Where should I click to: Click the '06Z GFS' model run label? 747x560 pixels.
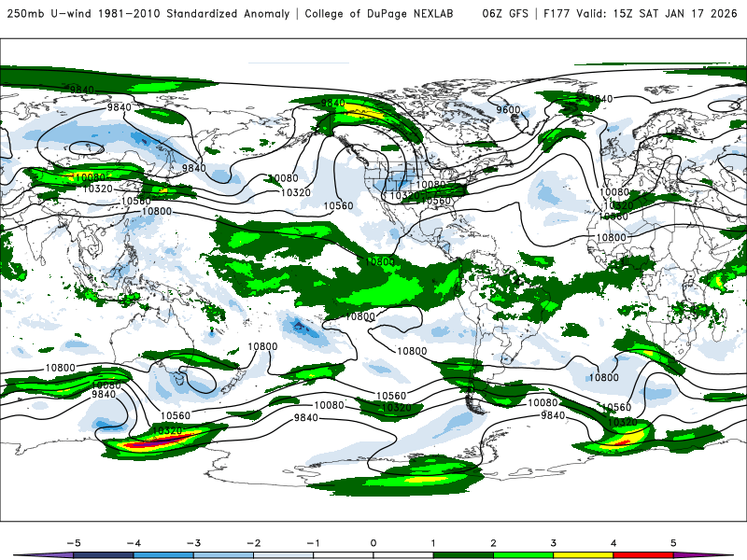505,14
